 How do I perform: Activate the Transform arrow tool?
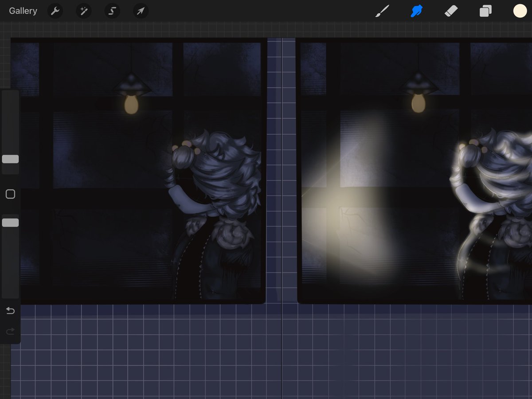tap(140, 11)
